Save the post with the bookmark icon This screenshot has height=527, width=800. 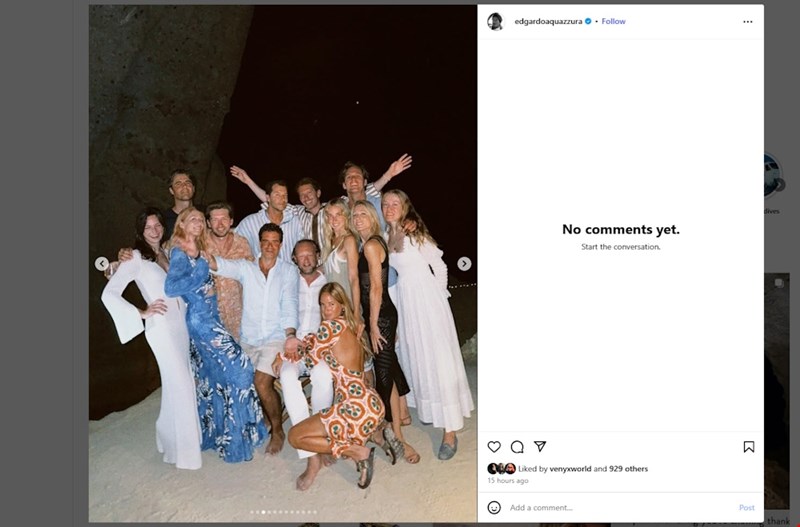coord(748,447)
